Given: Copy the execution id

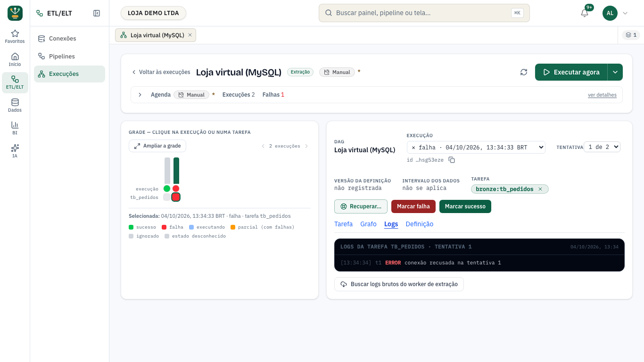Looking at the screenshot, I should (x=452, y=160).
